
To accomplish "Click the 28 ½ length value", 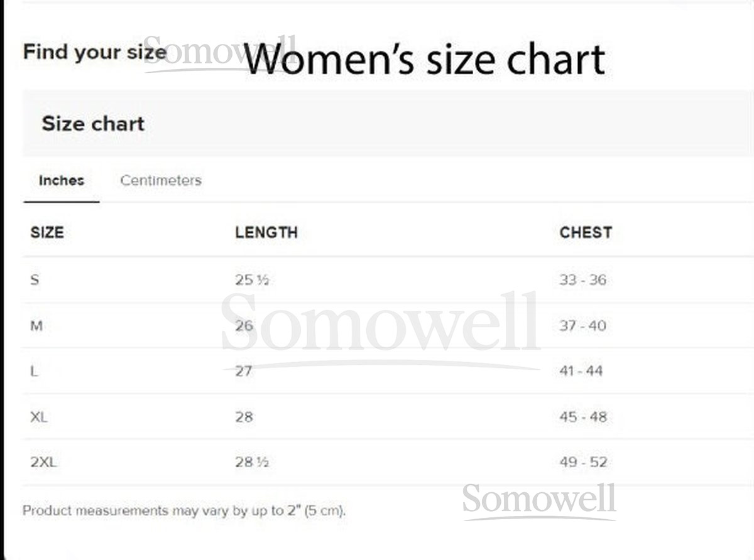I will 252,463.
